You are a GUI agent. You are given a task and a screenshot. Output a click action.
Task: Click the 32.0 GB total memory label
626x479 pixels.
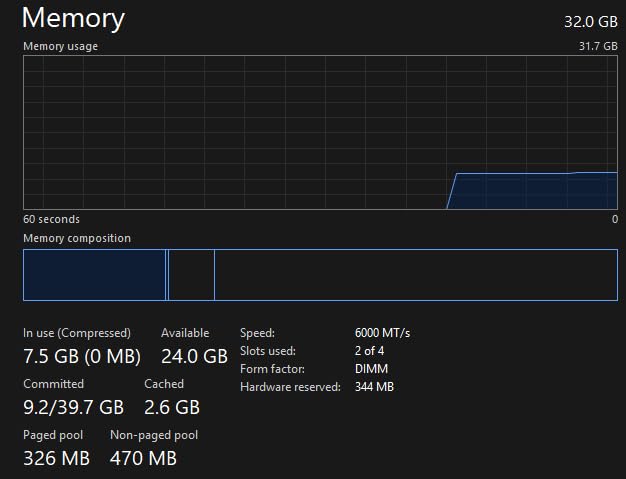click(590, 21)
